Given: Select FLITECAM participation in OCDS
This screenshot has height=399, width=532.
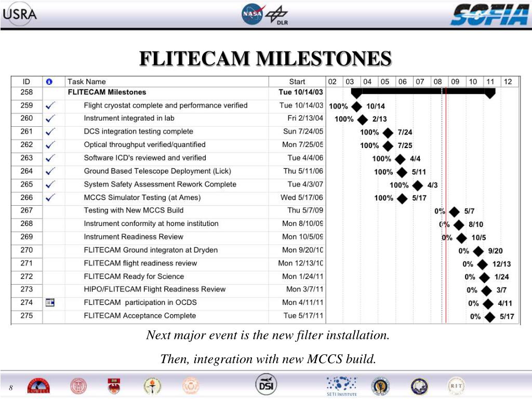Looking at the screenshot, I should 140,303.
